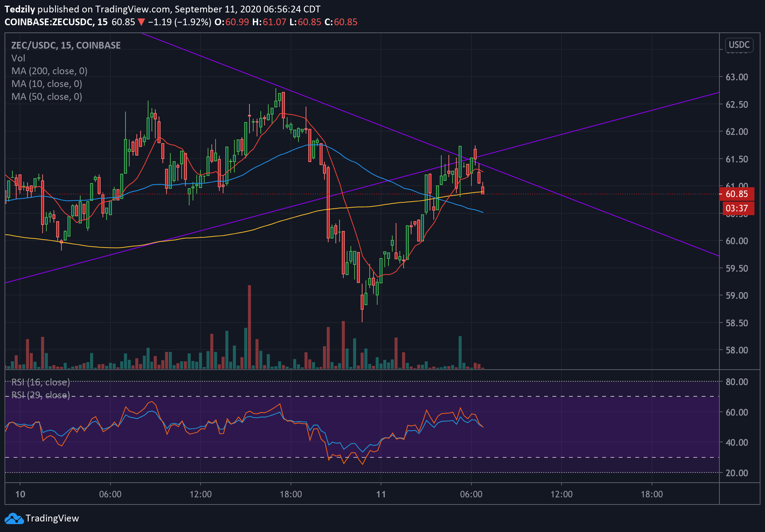Click the RSI 20.00 scale label

coord(737,473)
